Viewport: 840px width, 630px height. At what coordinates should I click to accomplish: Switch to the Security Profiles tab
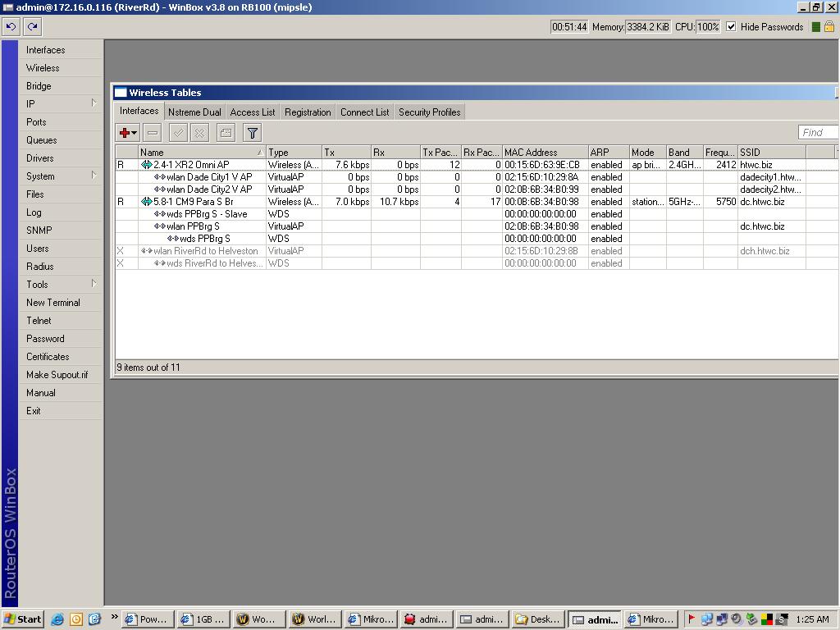(x=430, y=112)
